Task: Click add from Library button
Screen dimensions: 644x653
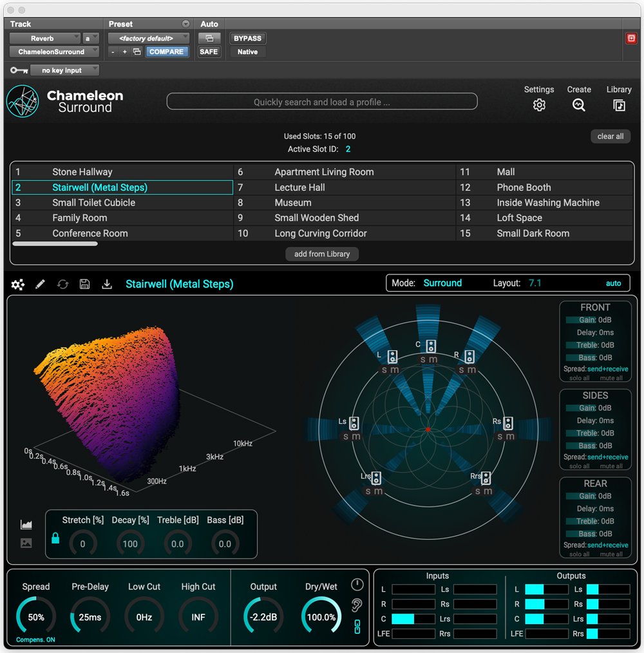Action: coord(321,254)
